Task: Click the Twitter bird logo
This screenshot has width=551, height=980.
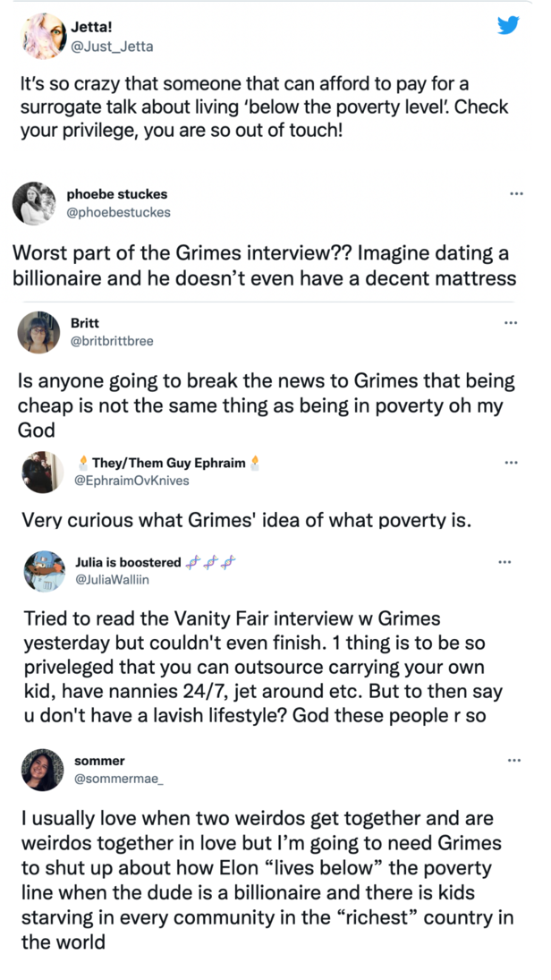Action: point(508,25)
